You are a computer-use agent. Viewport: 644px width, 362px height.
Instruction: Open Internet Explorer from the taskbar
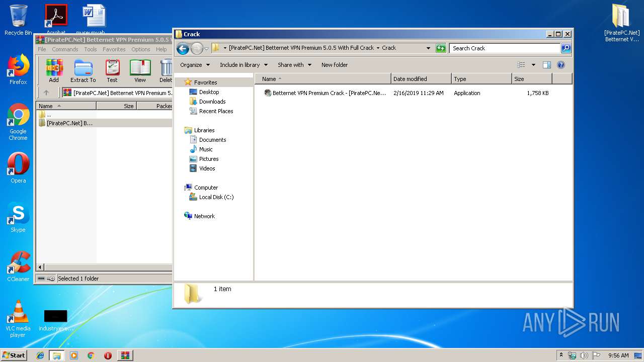[40, 355]
